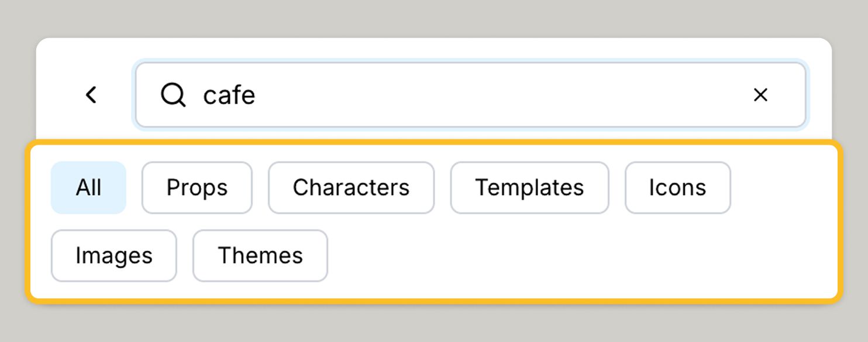
Task: Clear the search with the X icon
Action: [x=760, y=95]
